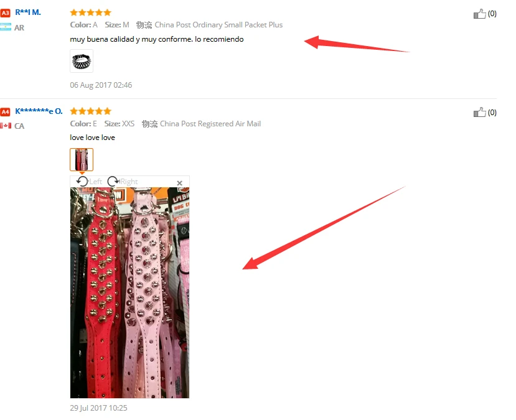Screen dimensions: 516x420
Task: Click thumbs-up icon on R**l M. review
Action: click(x=479, y=14)
